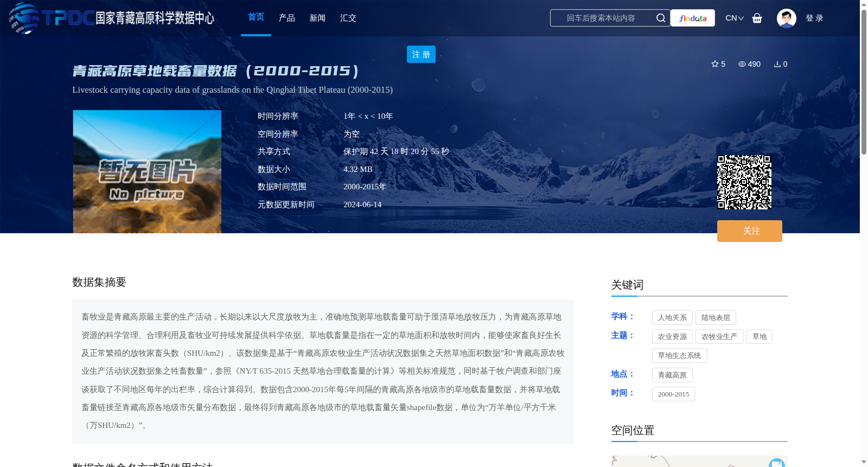
Task: Click the search magnifier icon
Action: tap(661, 18)
